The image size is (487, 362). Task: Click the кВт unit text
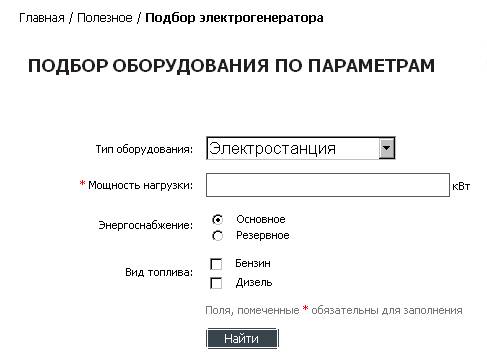coord(461,186)
